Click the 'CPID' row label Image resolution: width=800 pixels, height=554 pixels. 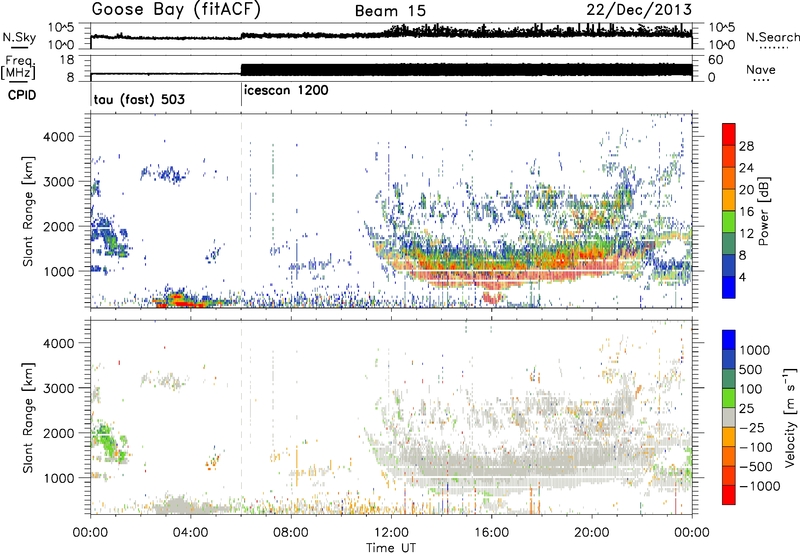point(22,95)
